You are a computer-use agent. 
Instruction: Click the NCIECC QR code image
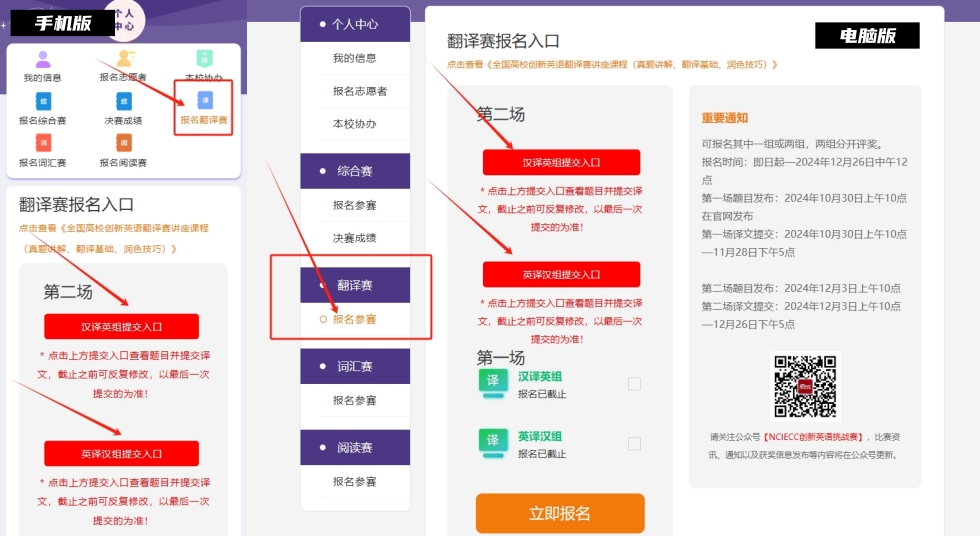click(x=805, y=386)
